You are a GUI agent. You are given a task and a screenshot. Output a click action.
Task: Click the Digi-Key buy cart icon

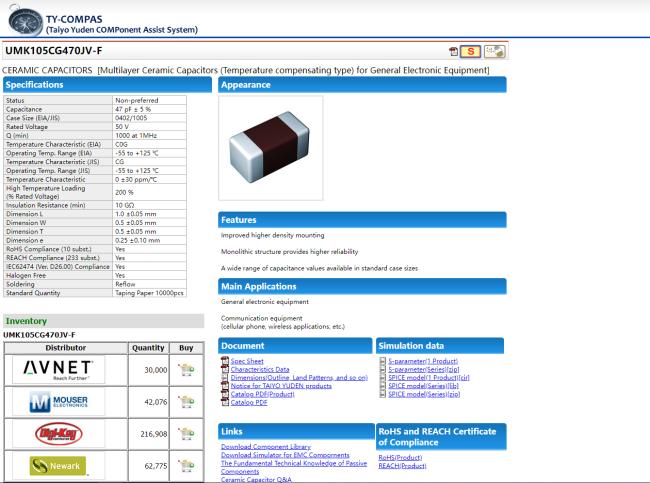(184, 434)
